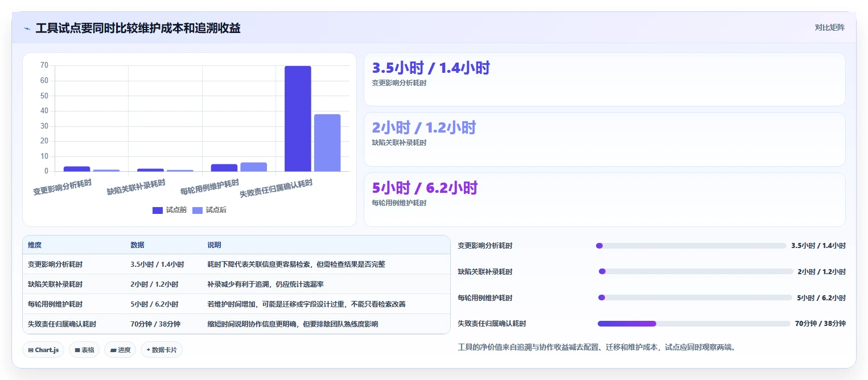Click the 数据 column header

[x=137, y=245]
